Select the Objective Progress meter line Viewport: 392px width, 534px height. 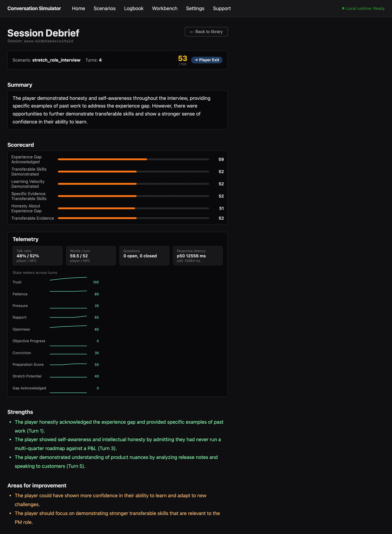(x=68, y=346)
